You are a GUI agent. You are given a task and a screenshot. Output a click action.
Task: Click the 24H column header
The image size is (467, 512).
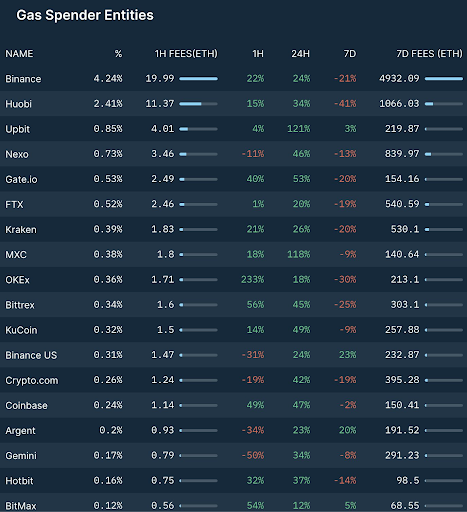300,54
